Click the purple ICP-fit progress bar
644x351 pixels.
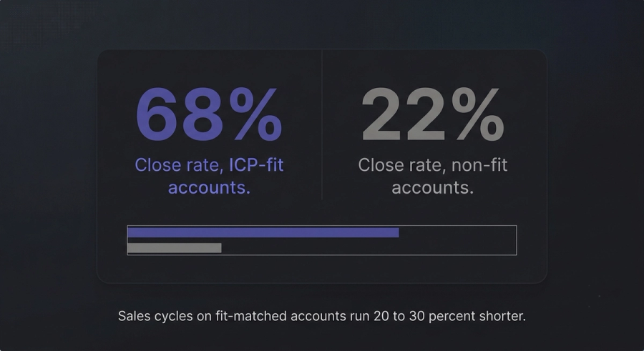coord(263,232)
